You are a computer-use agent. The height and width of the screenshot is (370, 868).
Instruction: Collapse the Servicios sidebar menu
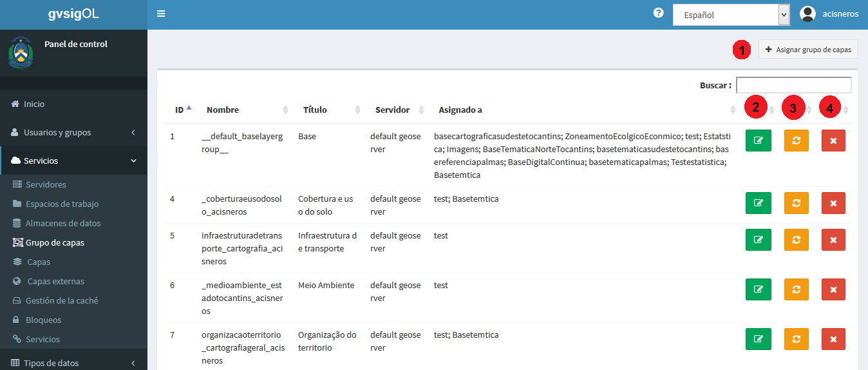[73, 161]
